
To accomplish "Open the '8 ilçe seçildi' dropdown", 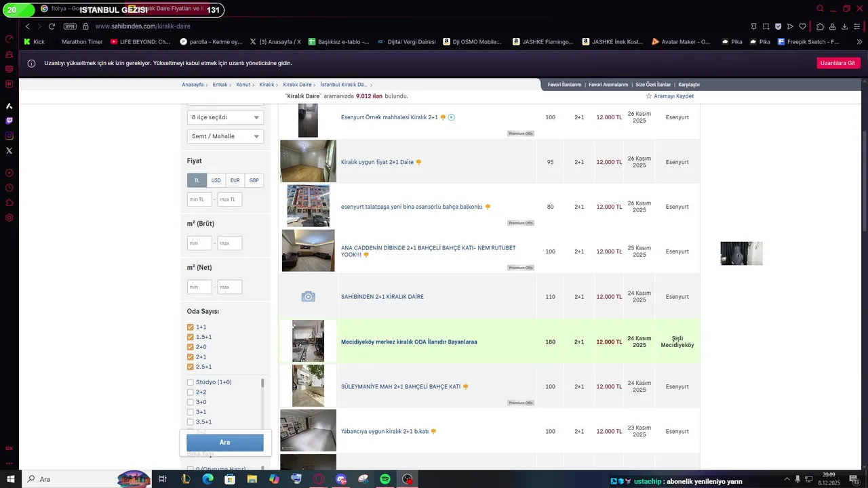I will point(225,117).
